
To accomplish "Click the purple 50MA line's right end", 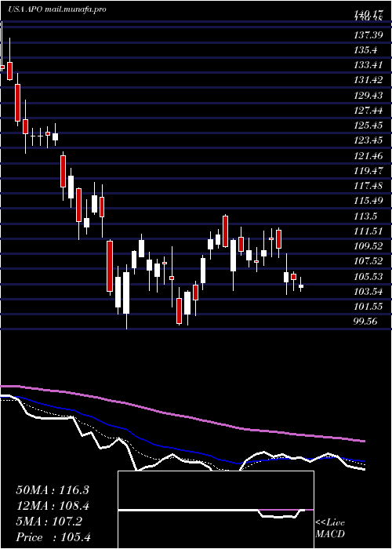I will pos(363,441).
